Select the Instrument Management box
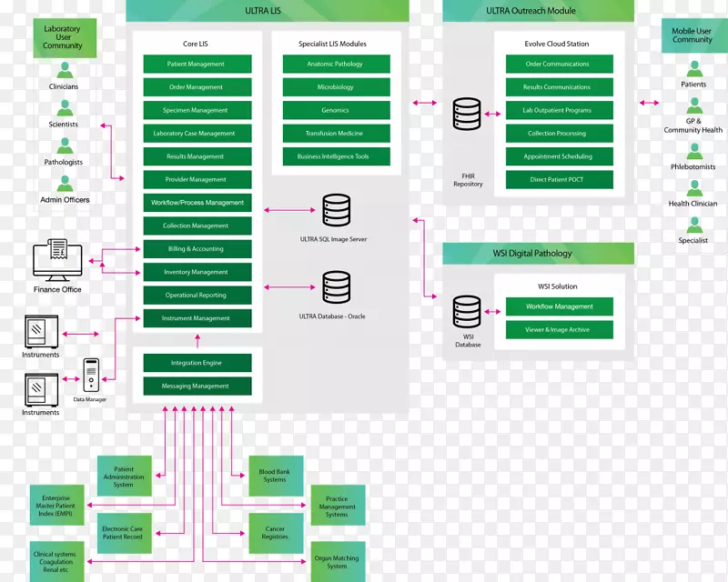The height and width of the screenshot is (582, 728). tap(197, 318)
